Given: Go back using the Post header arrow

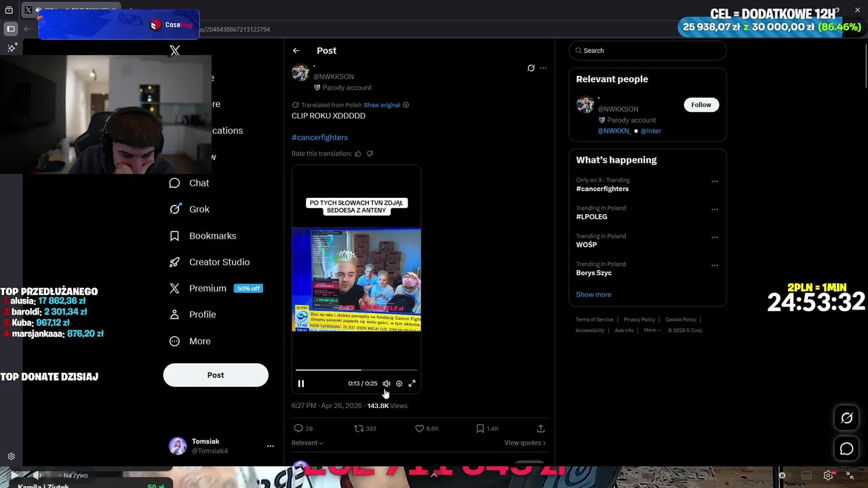Looking at the screenshot, I should point(296,51).
